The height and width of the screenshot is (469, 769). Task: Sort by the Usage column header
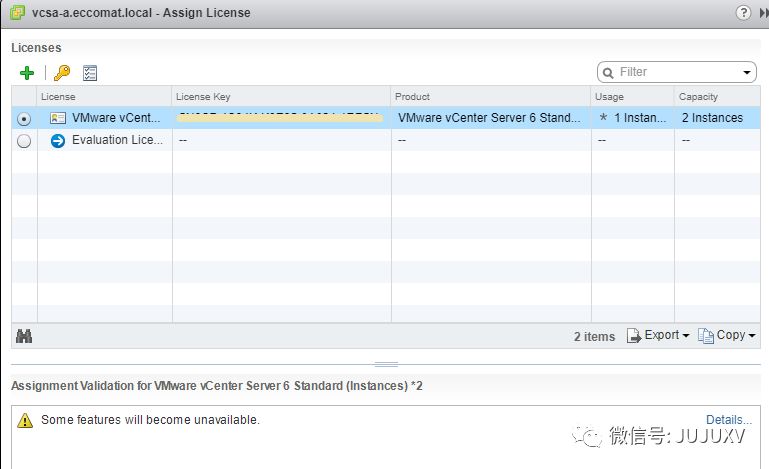[633, 97]
